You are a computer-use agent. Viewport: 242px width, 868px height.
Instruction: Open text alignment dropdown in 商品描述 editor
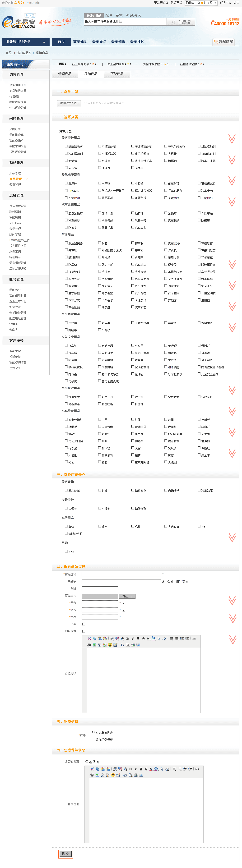click(x=171, y=638)
